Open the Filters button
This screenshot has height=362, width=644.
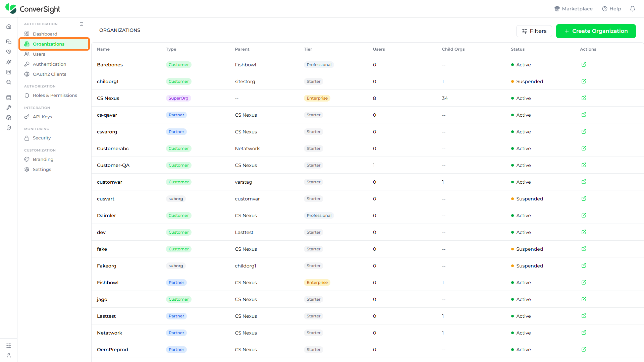[534, 31]
